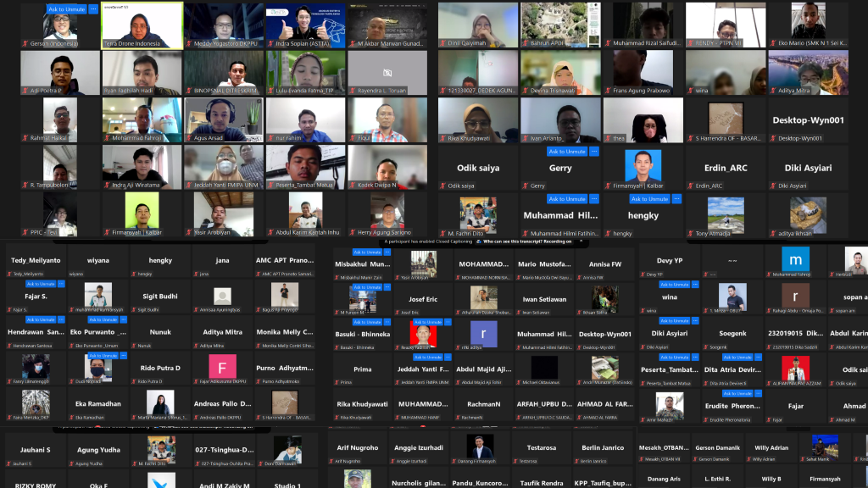Click camera-off icon on Rayendra L. Toruan tile

pyautogui.click(x=387, y=73)
